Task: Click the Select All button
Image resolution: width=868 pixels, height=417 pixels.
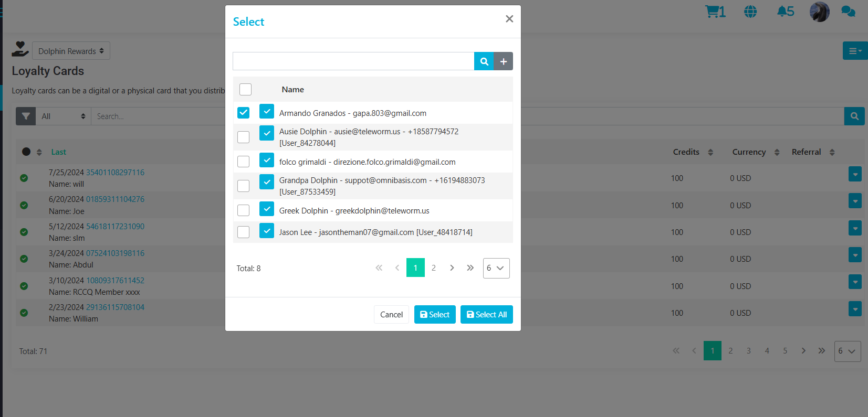Action: click(x=486, y=315)
